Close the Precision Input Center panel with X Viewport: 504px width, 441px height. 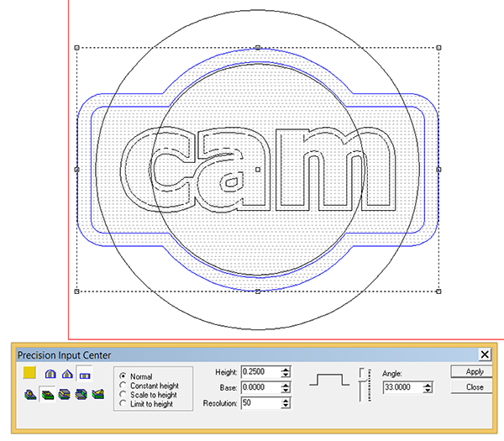485,354
